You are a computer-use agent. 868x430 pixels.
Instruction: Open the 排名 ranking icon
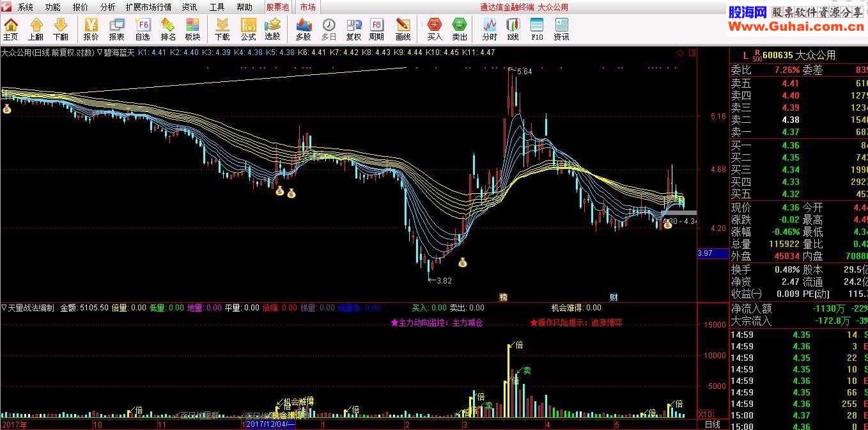pos(168,29)
